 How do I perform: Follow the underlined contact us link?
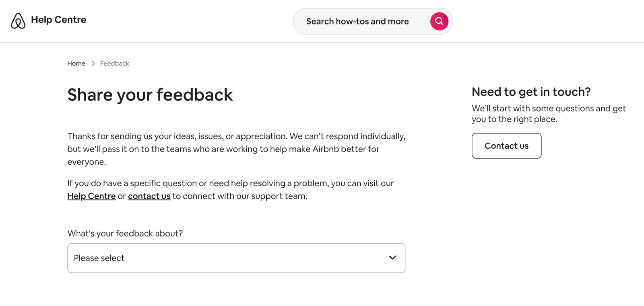(x=149, y=196)
